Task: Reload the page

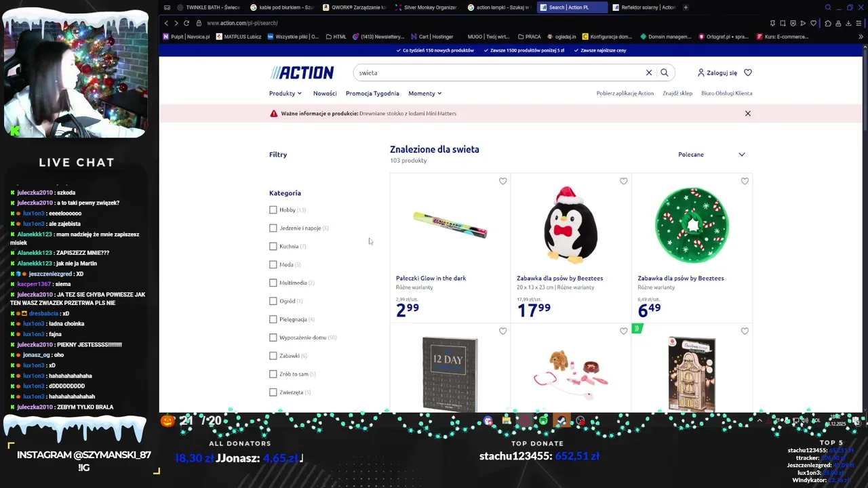Action: coord(186,23)
